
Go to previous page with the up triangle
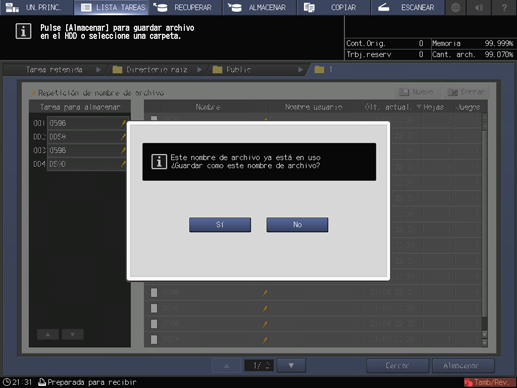coord(227,366)
